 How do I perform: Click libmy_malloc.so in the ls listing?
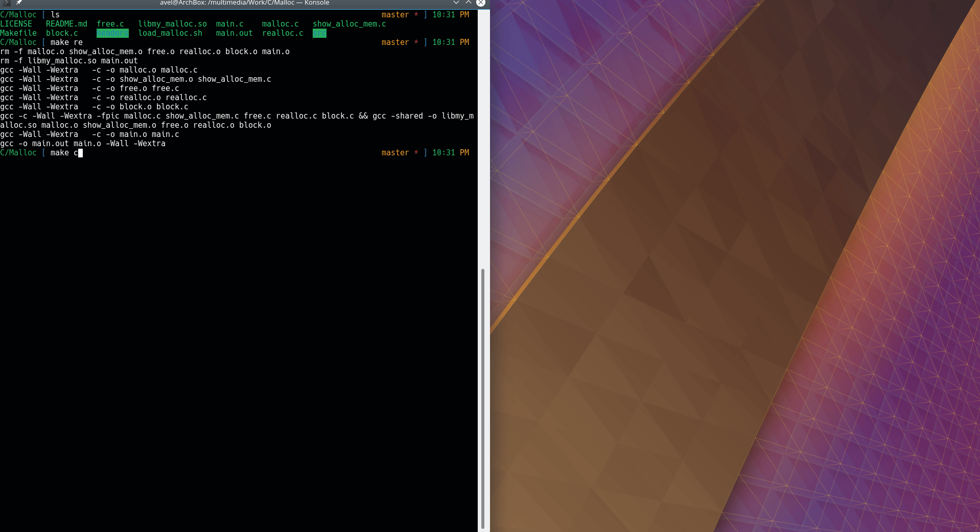[x=172, y=24]
